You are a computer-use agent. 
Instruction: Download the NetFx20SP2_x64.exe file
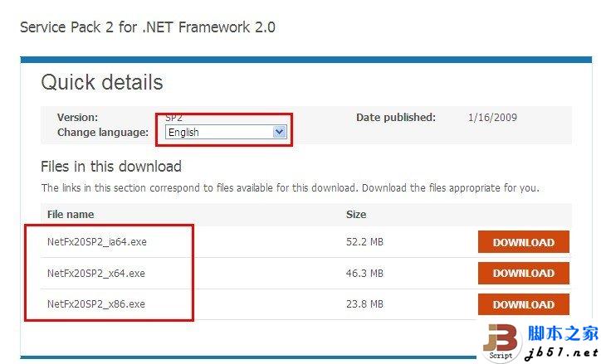tap(523, 273)
